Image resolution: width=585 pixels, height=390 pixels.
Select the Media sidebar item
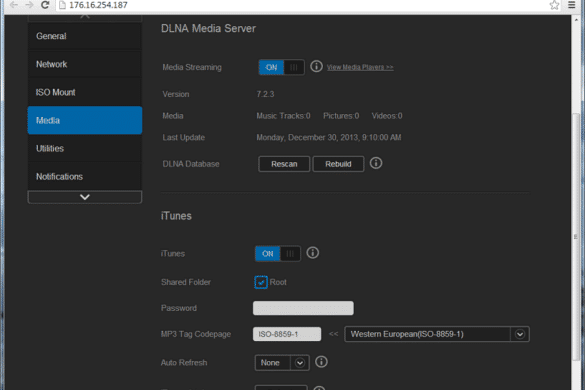[85, 120]
